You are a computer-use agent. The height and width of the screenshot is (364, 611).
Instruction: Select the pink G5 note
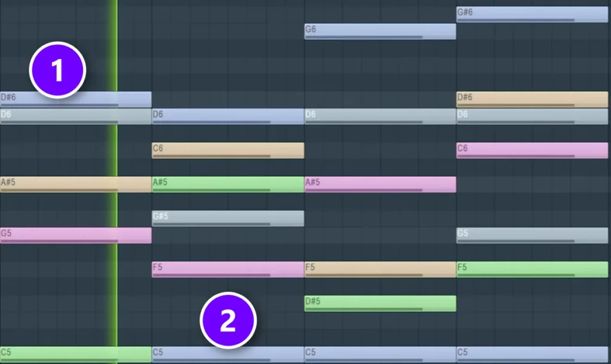[x=76, y=235]
